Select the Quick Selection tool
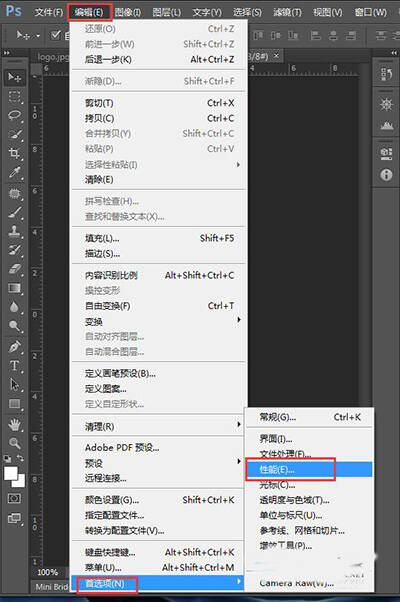 pyautogui.click(x=14, y=134)
